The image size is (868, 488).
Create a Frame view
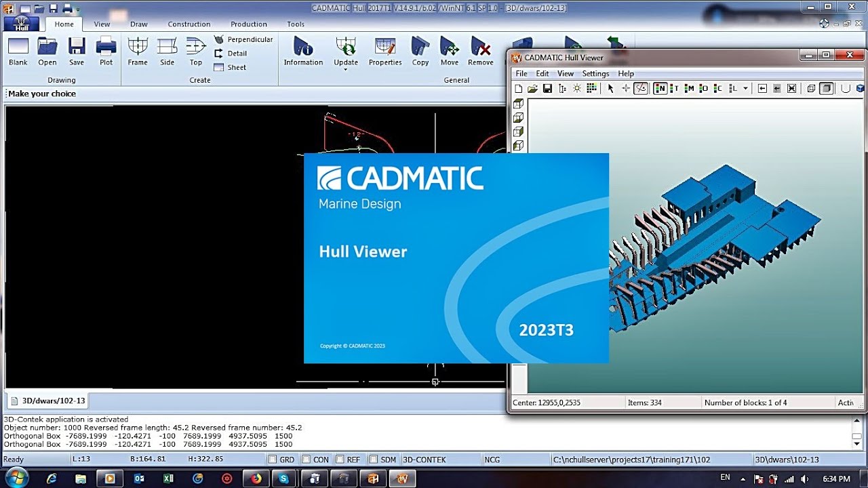coord(138,52)
